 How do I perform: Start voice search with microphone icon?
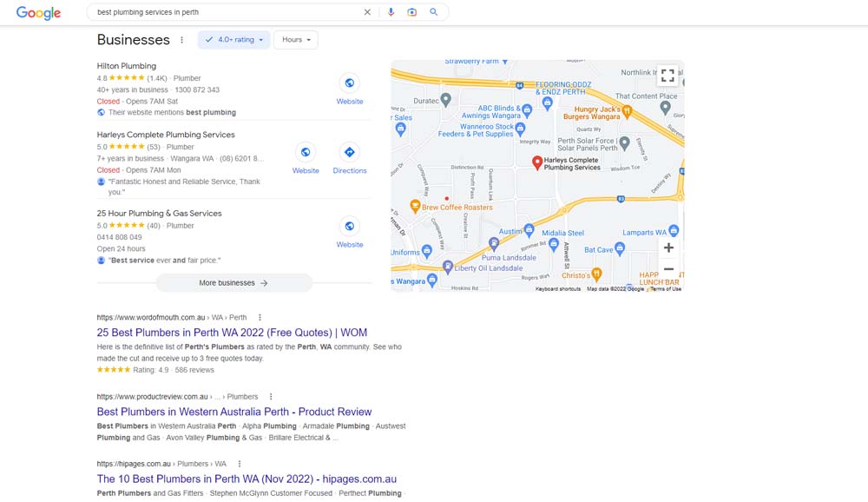pos(391,12)
